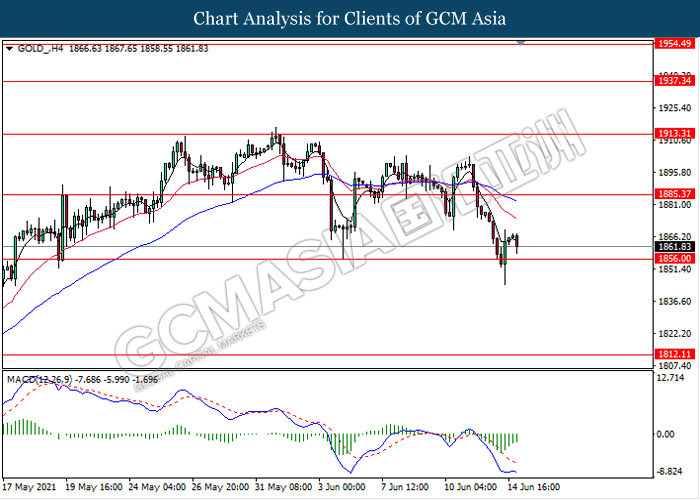This screenshot has height=500, width=700.
Task: Click the 1822.20 price axis value
Action: click(675, 334)
